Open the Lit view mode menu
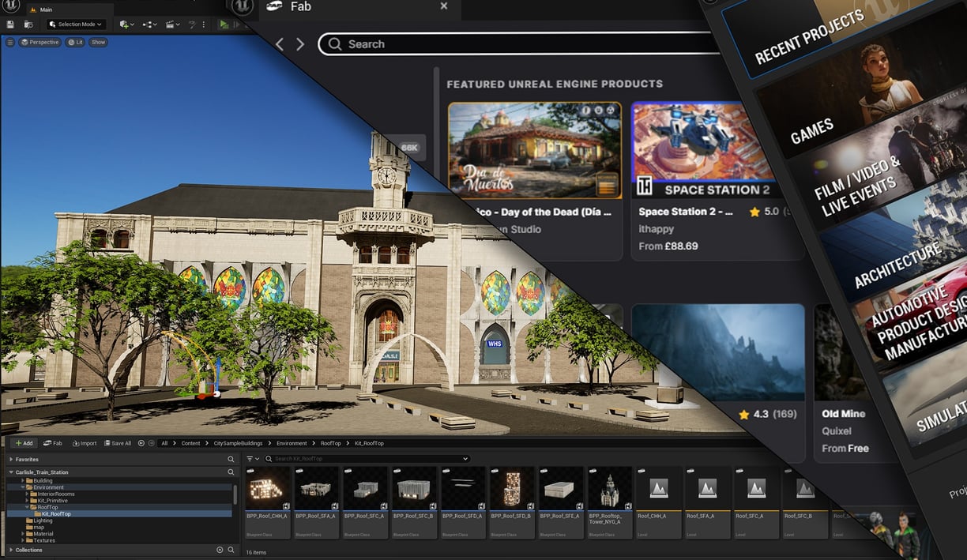 76,42
